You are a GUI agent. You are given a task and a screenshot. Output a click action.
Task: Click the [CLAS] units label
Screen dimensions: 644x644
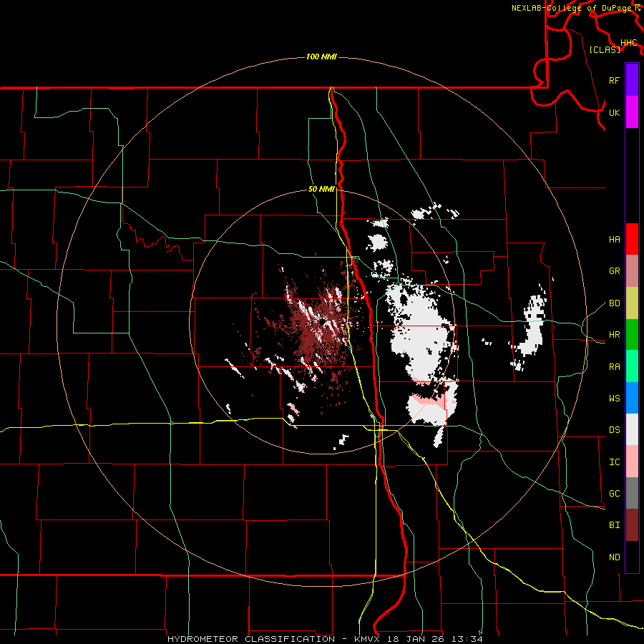pos(605,49)
